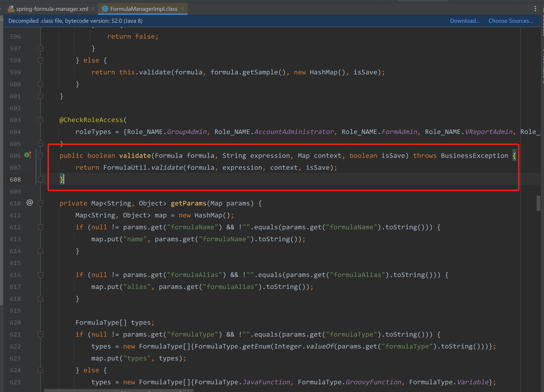Image resolution: width=544 pixels, height=392 pixels.
Task: Collapse the validate method at line 606
Action: pyautogui.click(x=41, y=156)
